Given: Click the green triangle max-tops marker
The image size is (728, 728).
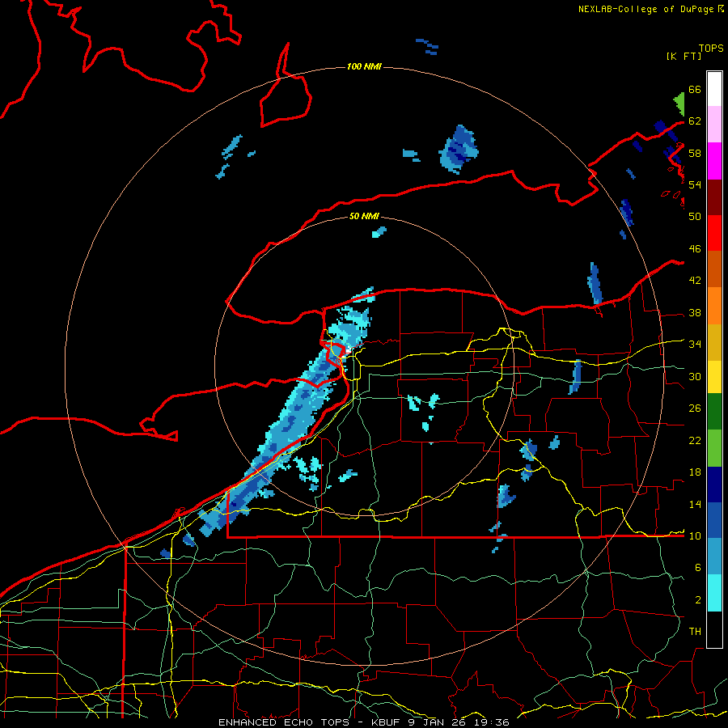Looking at the screenshot, I should coord(679,104).
